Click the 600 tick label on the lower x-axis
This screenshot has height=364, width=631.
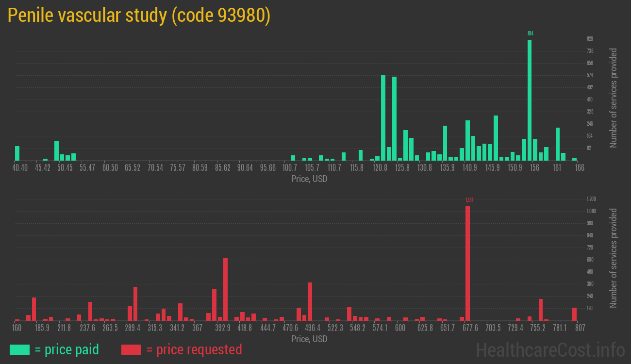tap(400, 328)
